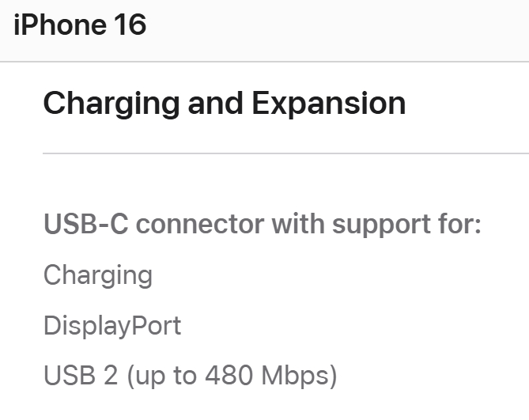The image size is (529, 420).
Task: Select the DisplayPort list item
Action: [x=112, y=326]
